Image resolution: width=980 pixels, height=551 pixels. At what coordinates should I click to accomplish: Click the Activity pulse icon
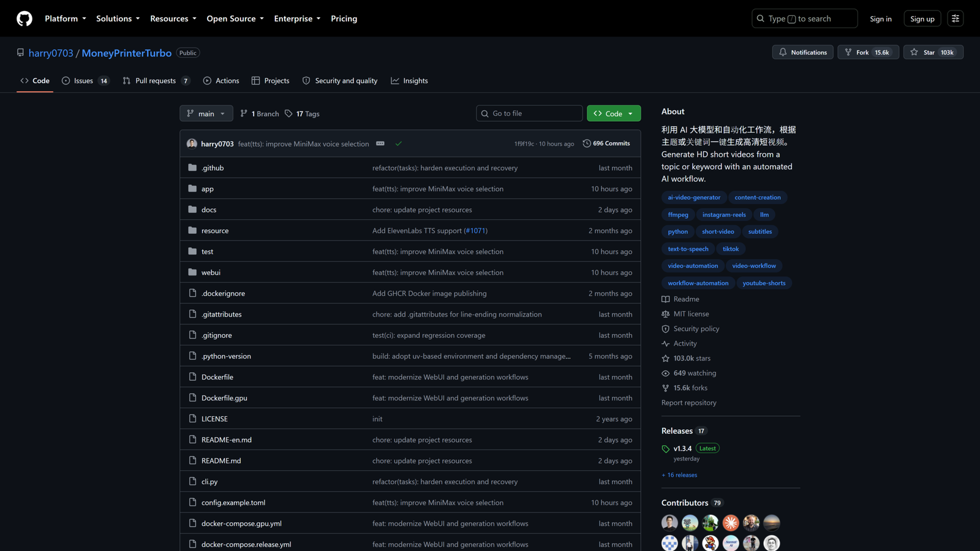click(666, 343)
